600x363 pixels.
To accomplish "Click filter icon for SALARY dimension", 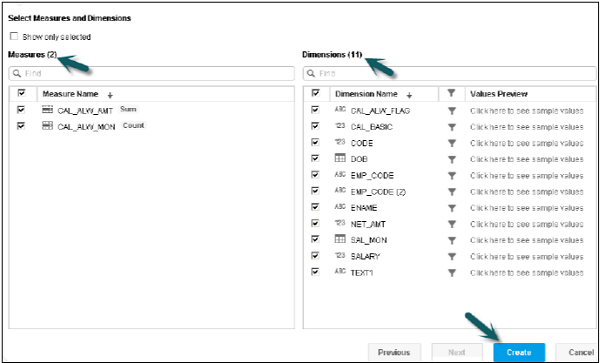I will (x=452, y=256).
